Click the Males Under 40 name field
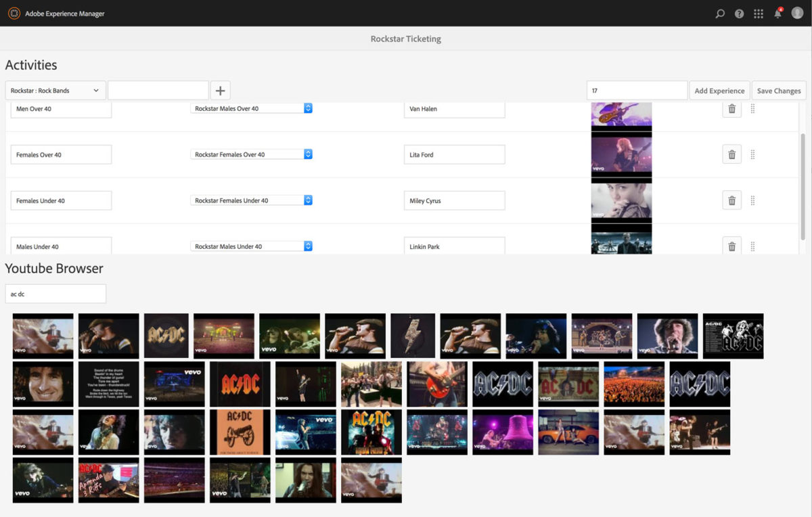The height and width of the screenshot is (517, 812). 61,246
